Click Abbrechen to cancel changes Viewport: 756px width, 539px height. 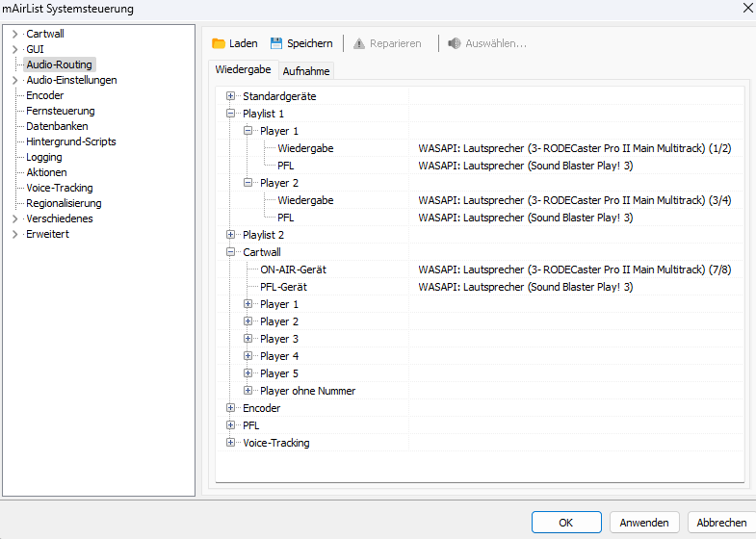pyautogui.click(x=721, y=523)
